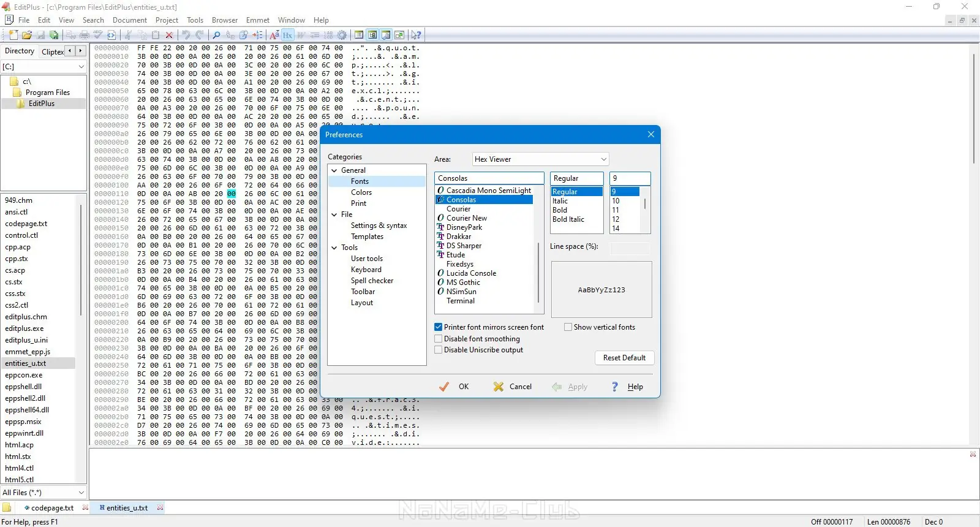Click the Open file folder icon
This screenshot has width=980, height=527.
point(27,35)
